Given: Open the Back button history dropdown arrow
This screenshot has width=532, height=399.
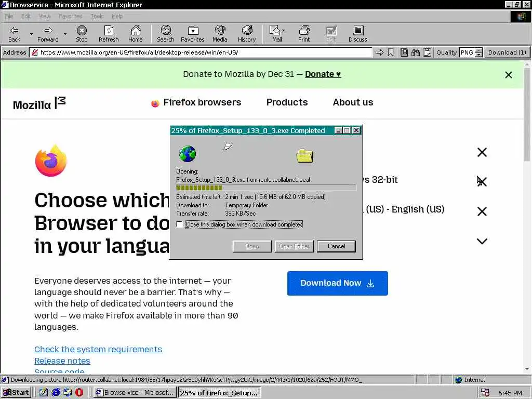Looking at the screenshot, I should tap(31, 34).
